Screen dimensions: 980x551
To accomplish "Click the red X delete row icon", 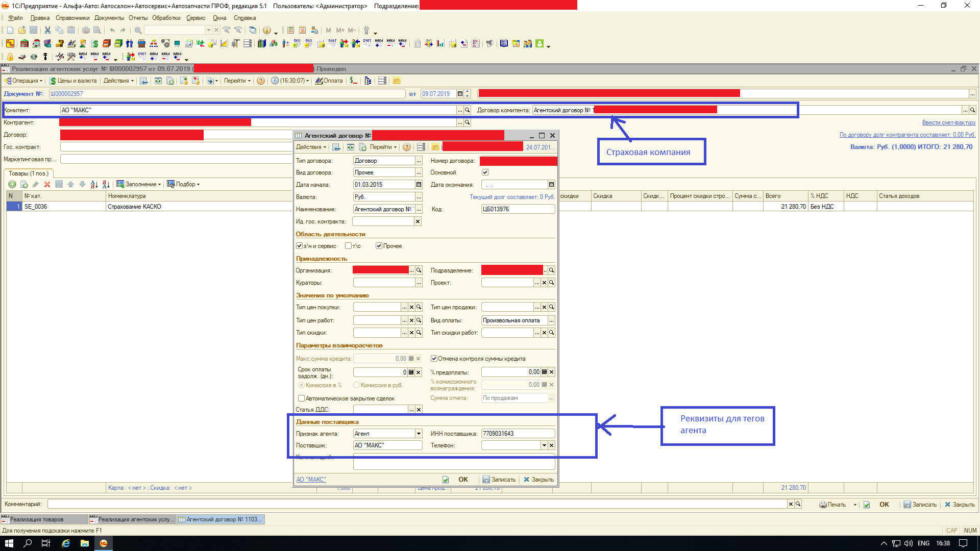I will (x=47, y=184).
